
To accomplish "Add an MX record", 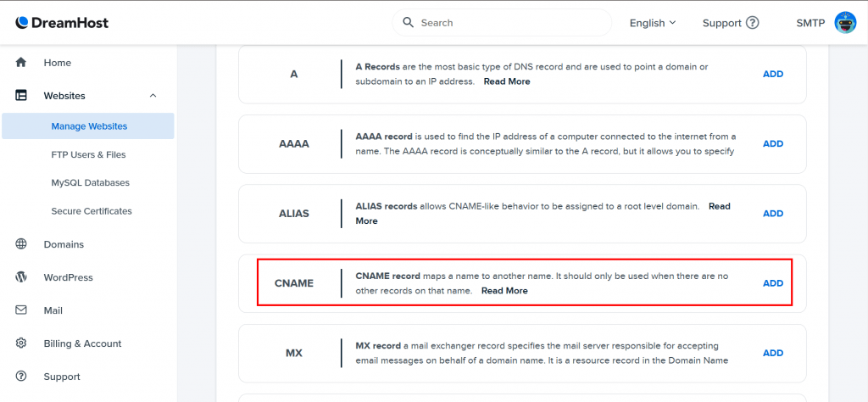I will (773, 353).
